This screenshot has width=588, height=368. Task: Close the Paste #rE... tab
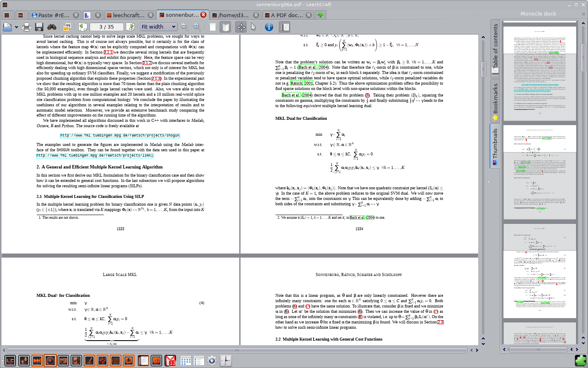pyautogui.click(x=76, y=15)
